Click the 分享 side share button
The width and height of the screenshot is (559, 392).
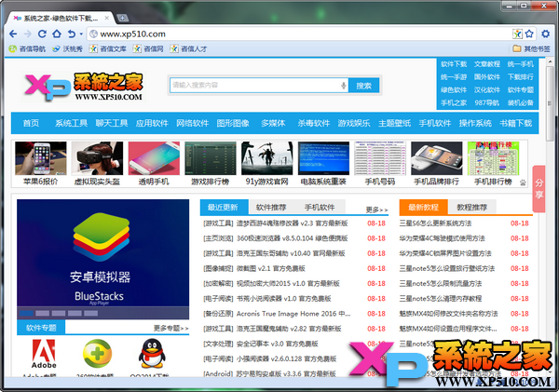coord(539,189)
